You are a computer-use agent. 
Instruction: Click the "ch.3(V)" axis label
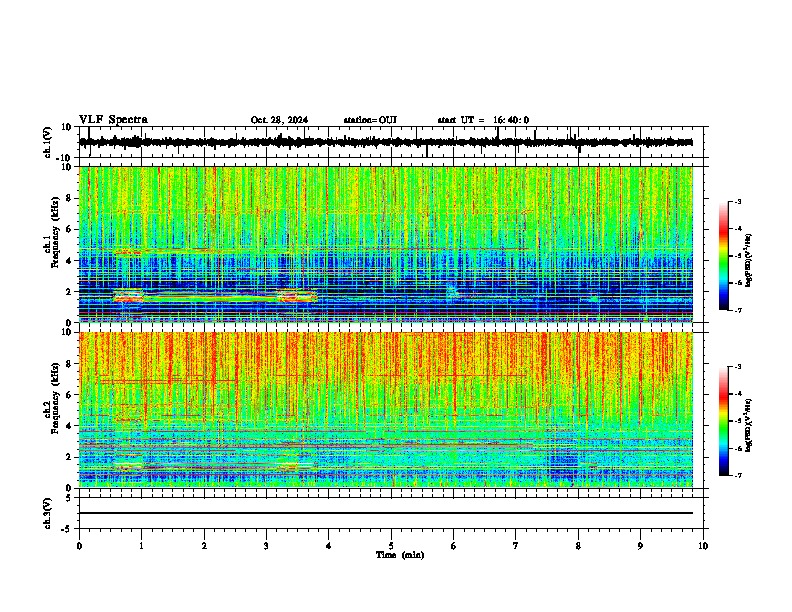point(48,513)
